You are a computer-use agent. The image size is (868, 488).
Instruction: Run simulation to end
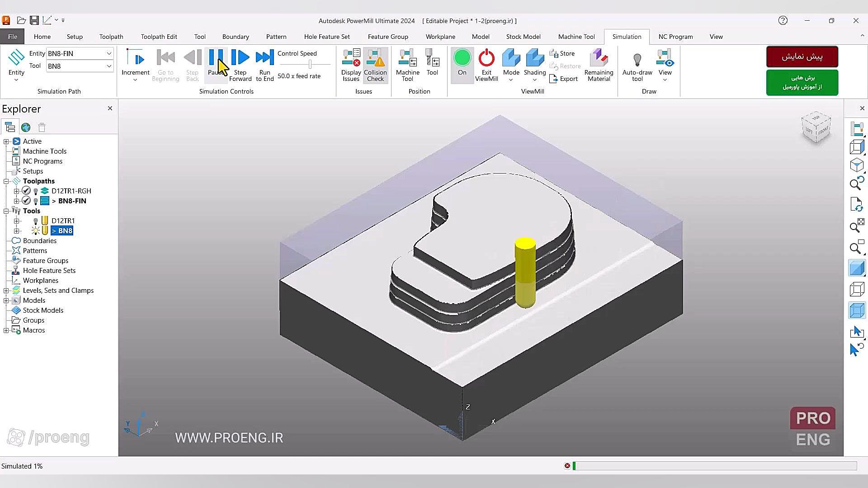[x=264, y=65]
